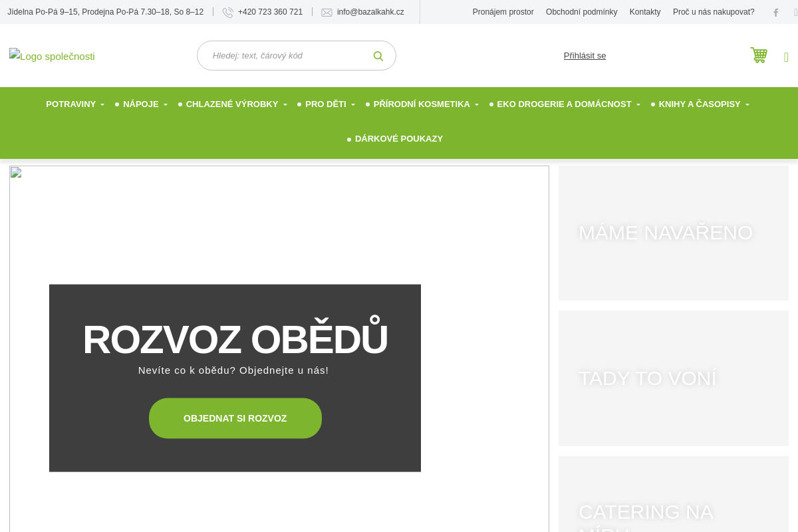This screenshot has width=798, height=532.
Task: Open the Máme navařeno tile
Action: point(674,233)
